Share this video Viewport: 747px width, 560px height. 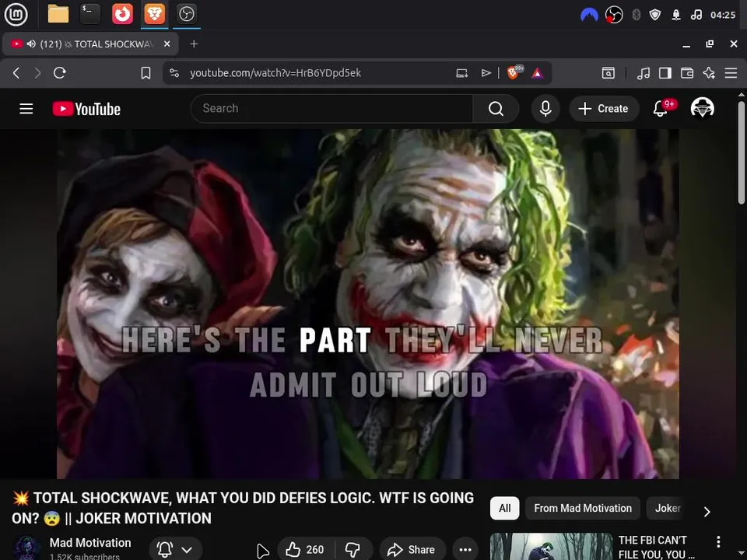point(412,550)
